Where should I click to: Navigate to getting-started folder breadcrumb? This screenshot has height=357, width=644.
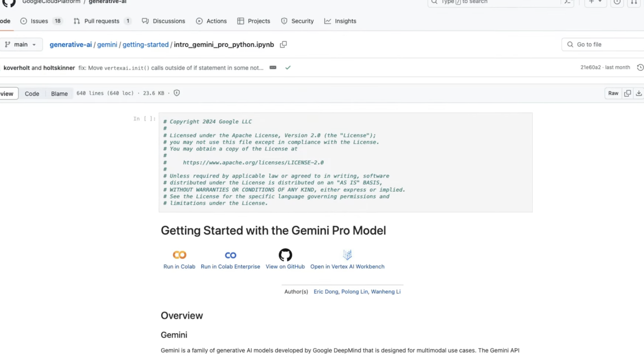tap(145, 45)
